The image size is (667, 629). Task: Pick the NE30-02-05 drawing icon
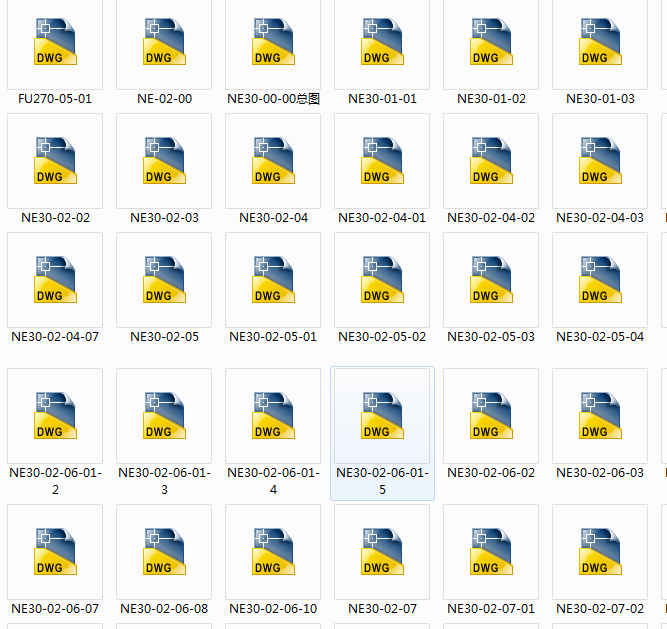coord(164,280)
